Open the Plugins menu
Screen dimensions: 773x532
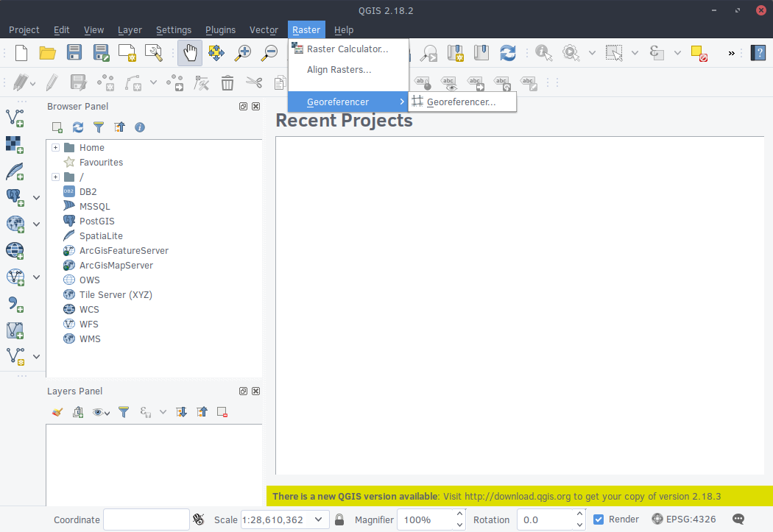(220, 30)
